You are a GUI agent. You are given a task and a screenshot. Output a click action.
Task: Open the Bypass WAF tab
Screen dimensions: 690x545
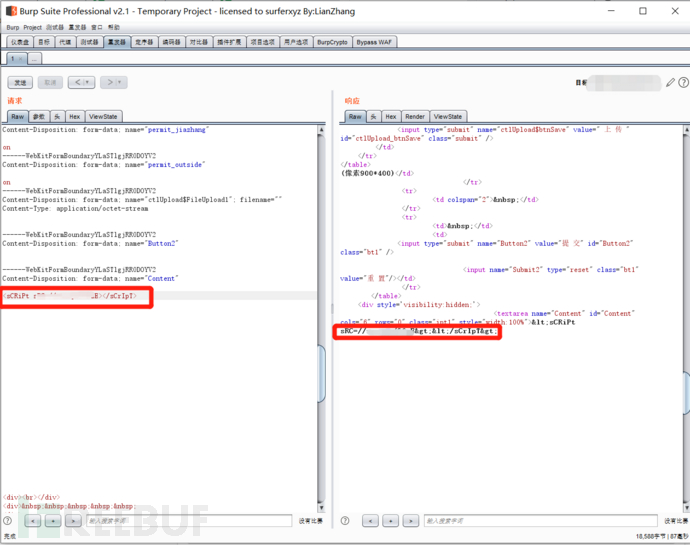(374, 42)
